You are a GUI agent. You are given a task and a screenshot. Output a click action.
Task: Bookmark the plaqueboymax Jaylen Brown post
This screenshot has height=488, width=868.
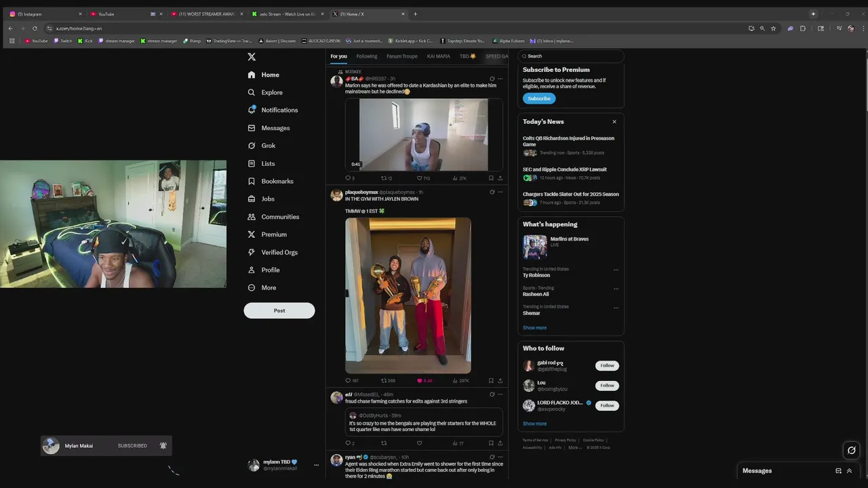(491, 381)
